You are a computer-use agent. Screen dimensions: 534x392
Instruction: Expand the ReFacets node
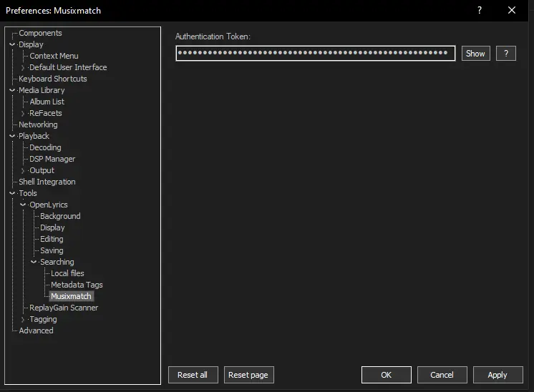(23, 113)
